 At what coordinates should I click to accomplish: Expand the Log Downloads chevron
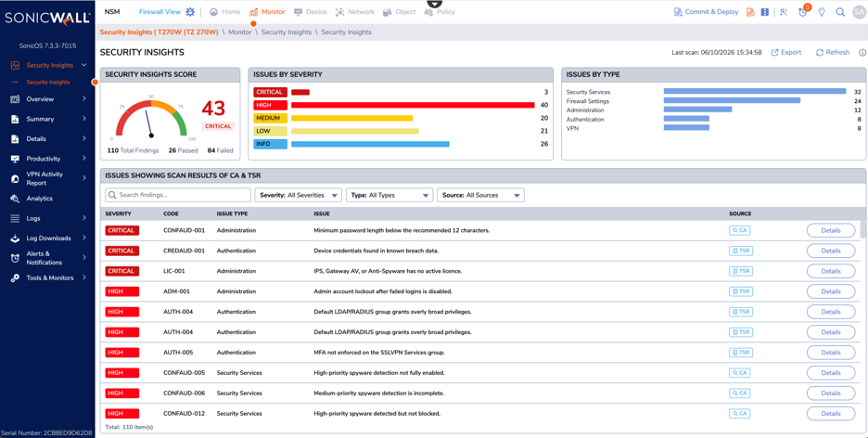point(84,238)
